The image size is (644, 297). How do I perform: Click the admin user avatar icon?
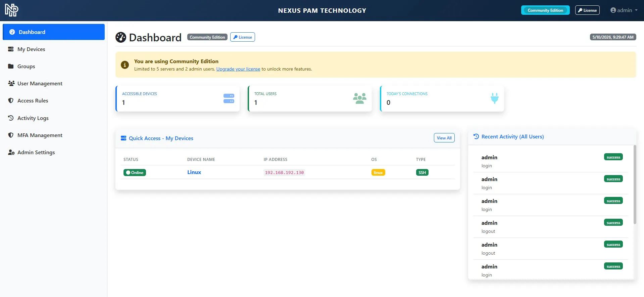pos(613,10)
